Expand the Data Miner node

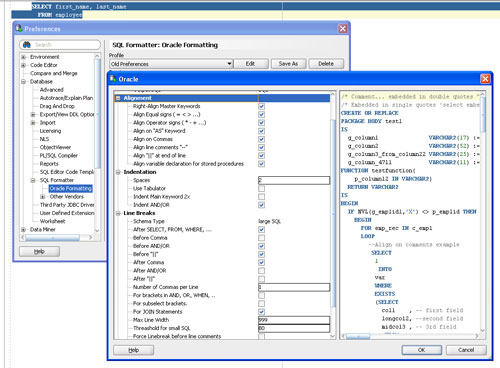[x=23, y=230]
